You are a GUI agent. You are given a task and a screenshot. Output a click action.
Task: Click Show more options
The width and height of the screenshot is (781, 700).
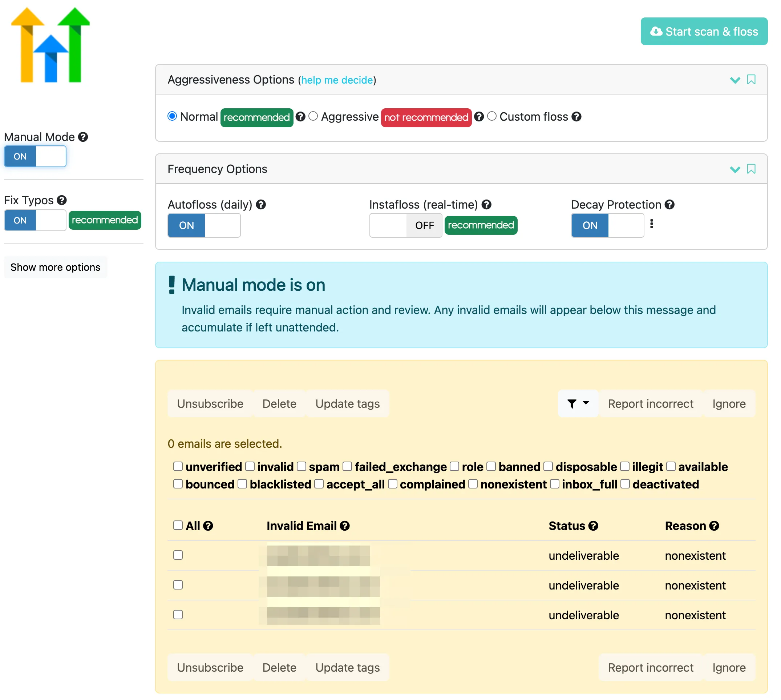(55, 267)
